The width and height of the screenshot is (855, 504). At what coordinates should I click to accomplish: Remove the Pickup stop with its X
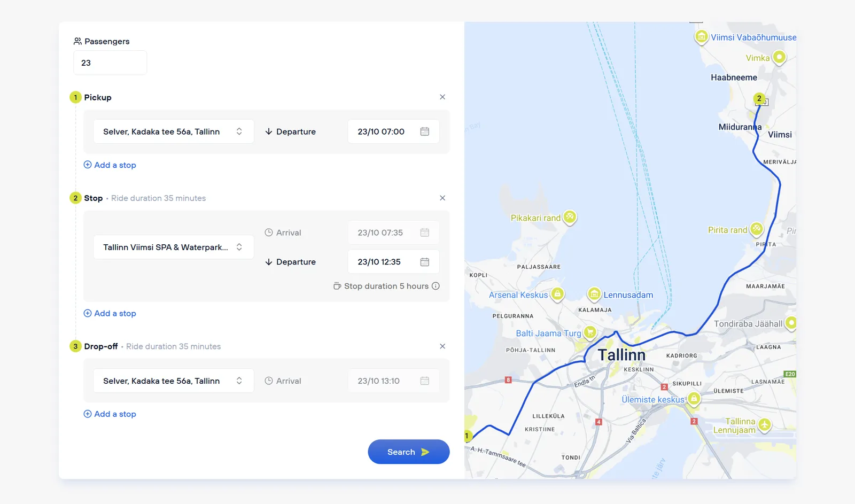[x=442, y=97]
